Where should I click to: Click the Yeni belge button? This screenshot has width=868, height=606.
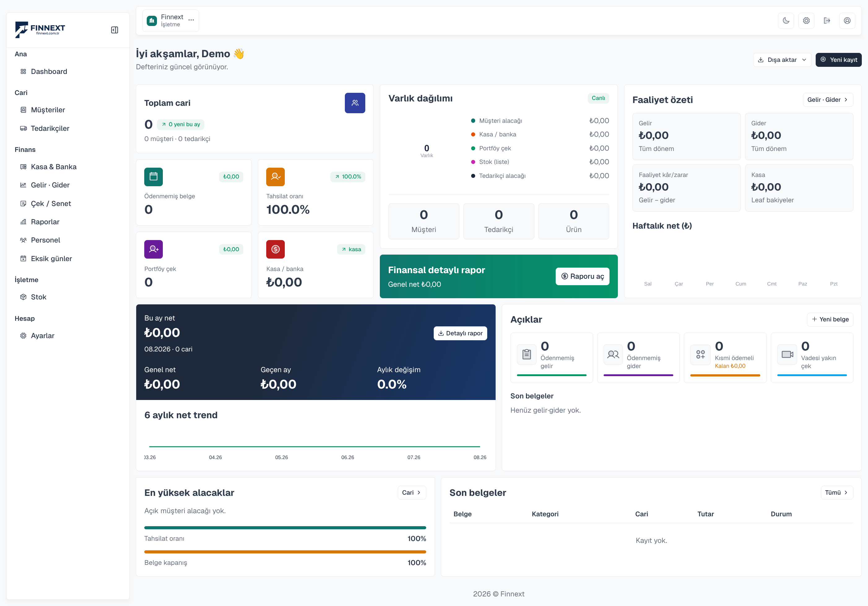[x=830, y=319]
